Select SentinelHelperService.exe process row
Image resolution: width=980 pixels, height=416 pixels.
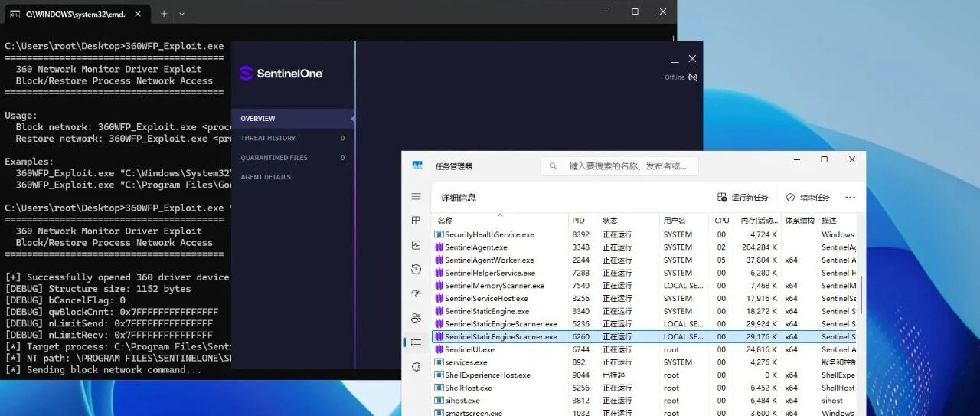(x=645, y=273)
